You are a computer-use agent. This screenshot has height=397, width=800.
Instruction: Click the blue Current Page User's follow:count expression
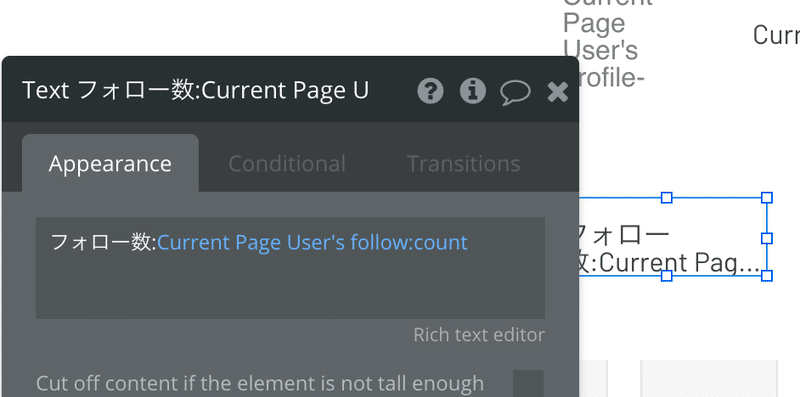(312, 242)
